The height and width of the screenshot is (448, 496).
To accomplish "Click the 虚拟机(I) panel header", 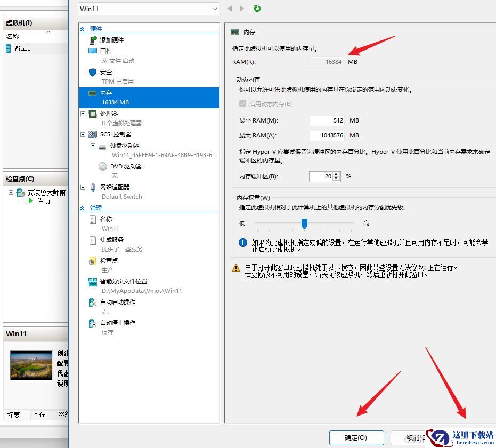I will tap(35, 23).
